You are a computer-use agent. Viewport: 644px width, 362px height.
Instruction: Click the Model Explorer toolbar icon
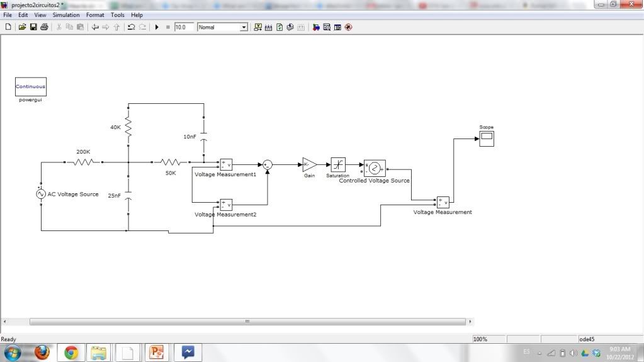pos(327,27)
